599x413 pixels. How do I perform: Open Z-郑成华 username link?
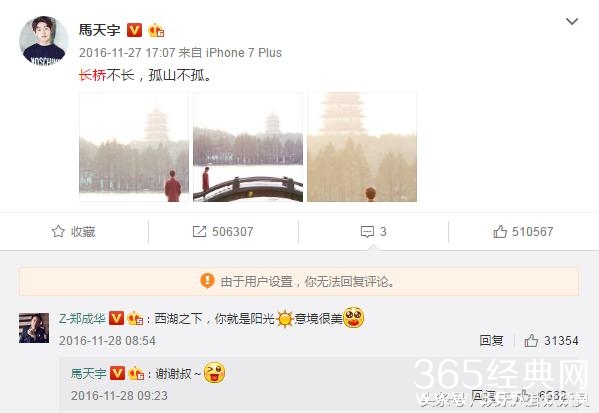click(x=82, y=318)
